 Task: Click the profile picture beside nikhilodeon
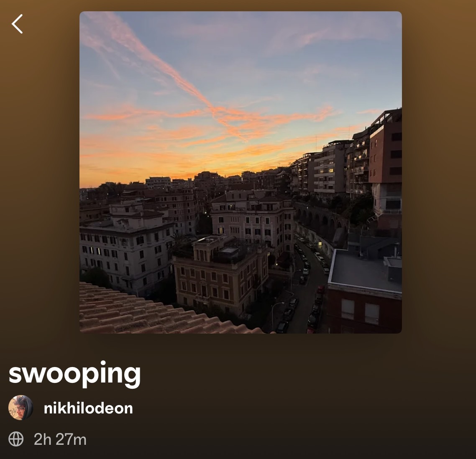(20, 408)
